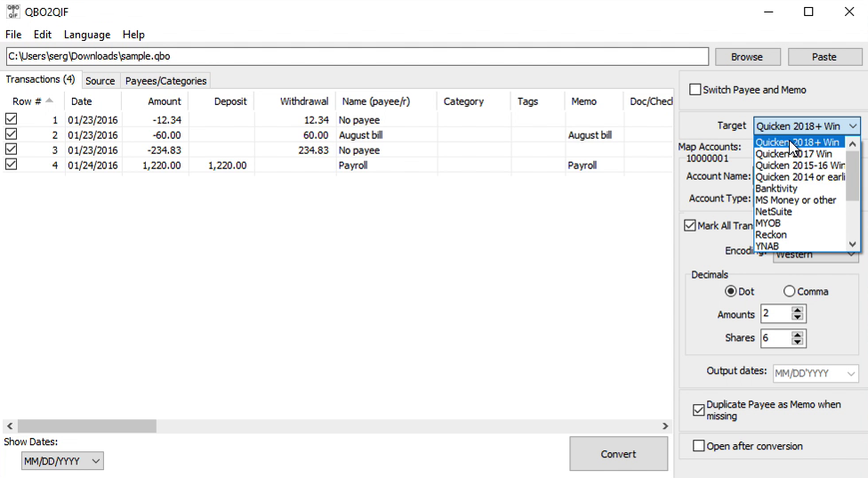
Task: Uncheck transaction row 3 checkbox
Action: point(11,150)
